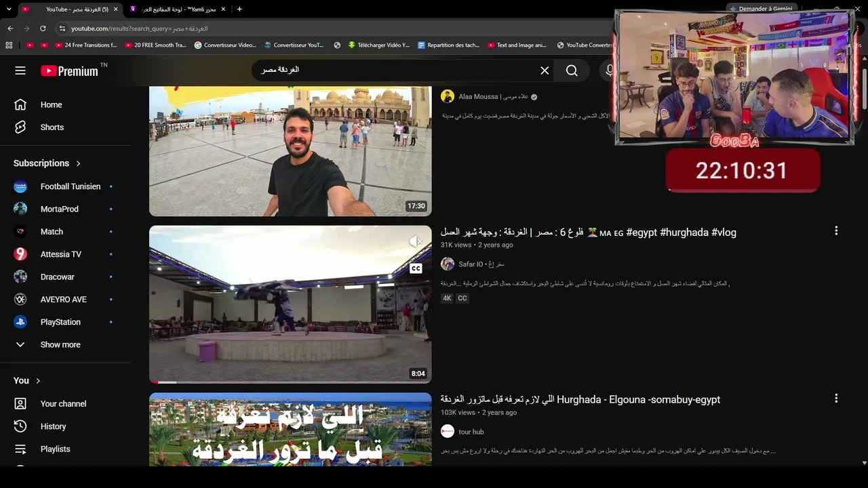Open the 'YouTube Converter' bookmark
Viewport: 868px width, 488px height.
585,45
